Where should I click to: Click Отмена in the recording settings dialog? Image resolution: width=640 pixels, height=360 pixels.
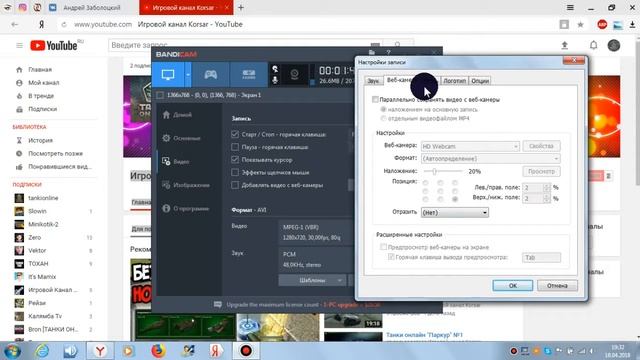pos(557,285)
